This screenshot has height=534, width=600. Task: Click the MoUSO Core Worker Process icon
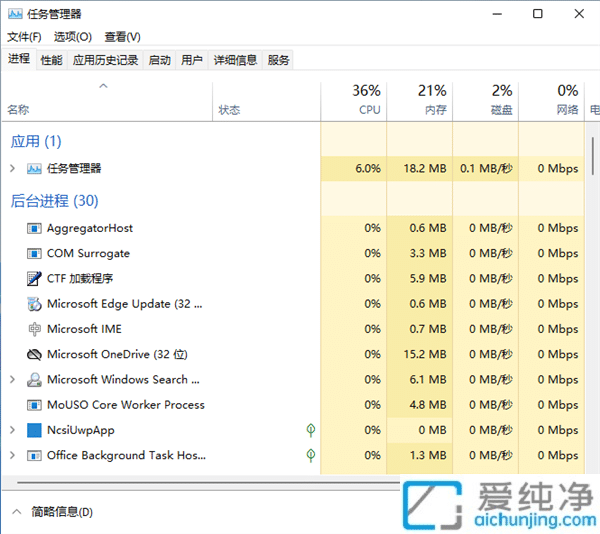[34, 405]
